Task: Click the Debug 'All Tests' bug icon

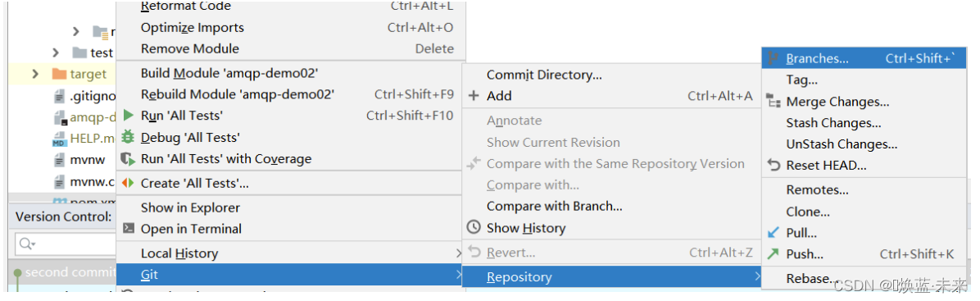Action: [128, 136]
